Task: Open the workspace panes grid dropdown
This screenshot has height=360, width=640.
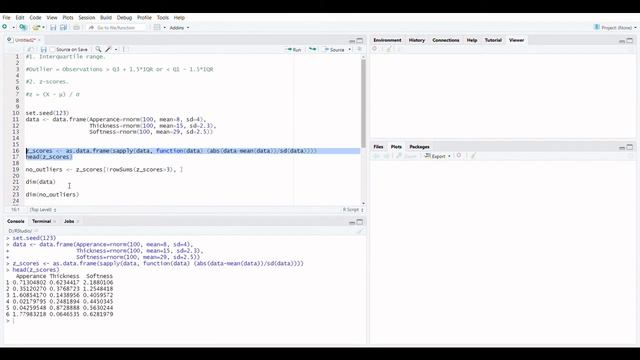Action: [x=160, y=27]
